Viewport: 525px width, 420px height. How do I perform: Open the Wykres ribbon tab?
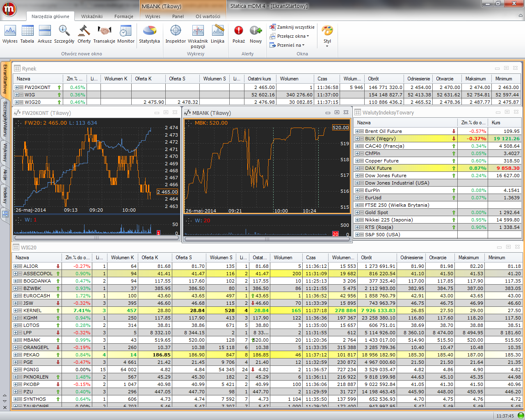click(x=153, y=16)
